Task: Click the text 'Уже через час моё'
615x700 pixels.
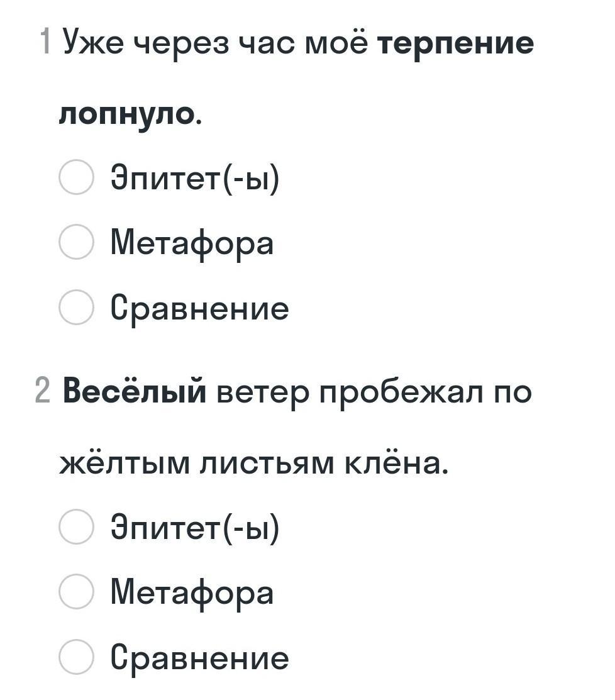Action: pyautogui.click(x=216, y=43)
